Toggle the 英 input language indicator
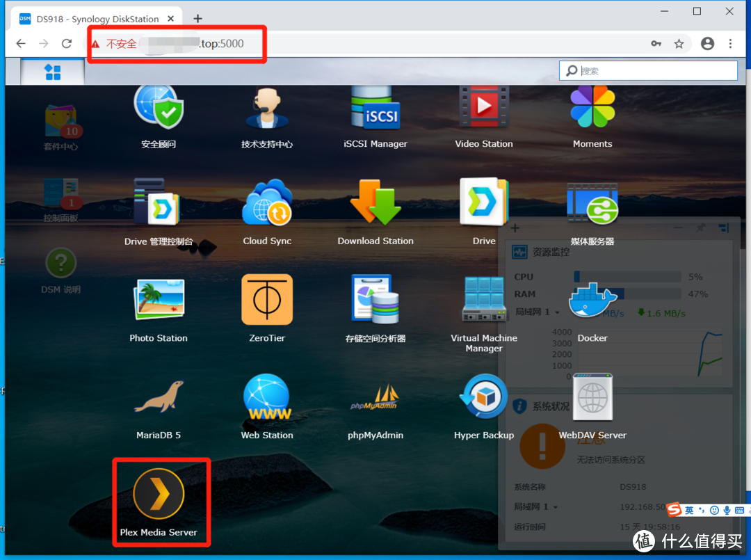751x560 pixels. click(x=689, y=510)
